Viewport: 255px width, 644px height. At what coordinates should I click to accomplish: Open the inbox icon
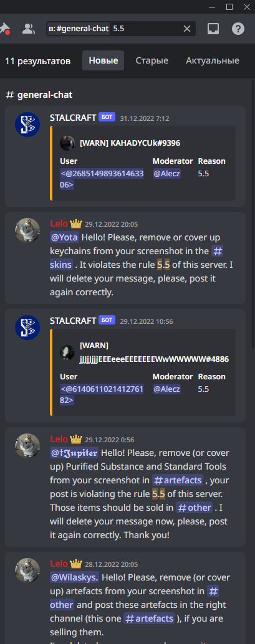click(213, 29)
